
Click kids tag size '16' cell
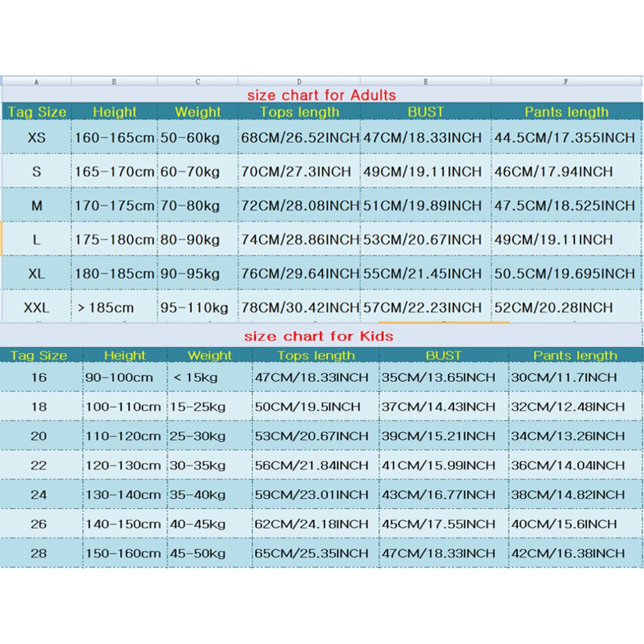[41, 377]
